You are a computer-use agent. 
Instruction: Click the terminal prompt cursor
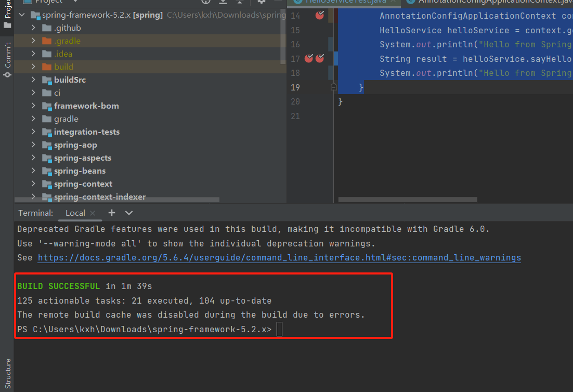click(x=280, y=329)
